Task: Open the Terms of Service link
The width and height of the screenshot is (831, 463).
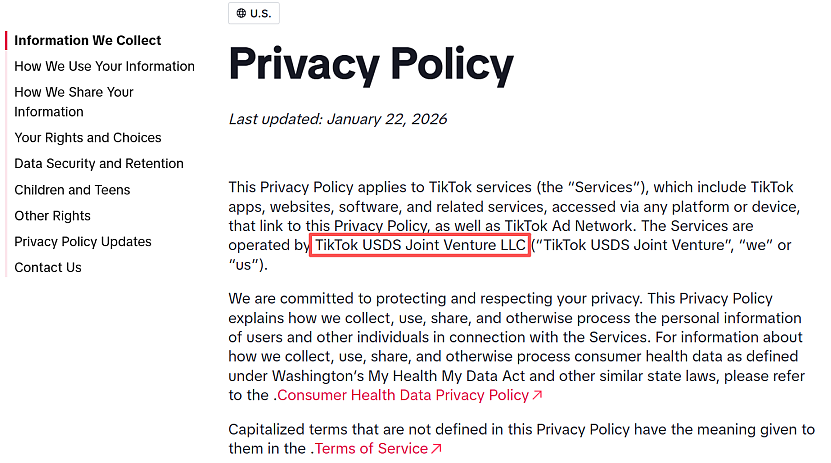Action: pyautogui.click(x=372, y=449)
